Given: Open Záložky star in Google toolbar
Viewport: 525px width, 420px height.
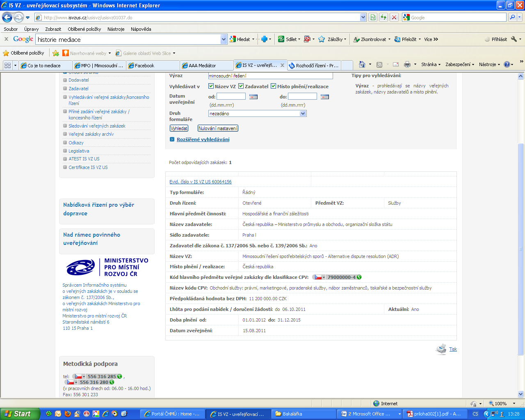Looking at the screenshot, I should tap(322, 39).
